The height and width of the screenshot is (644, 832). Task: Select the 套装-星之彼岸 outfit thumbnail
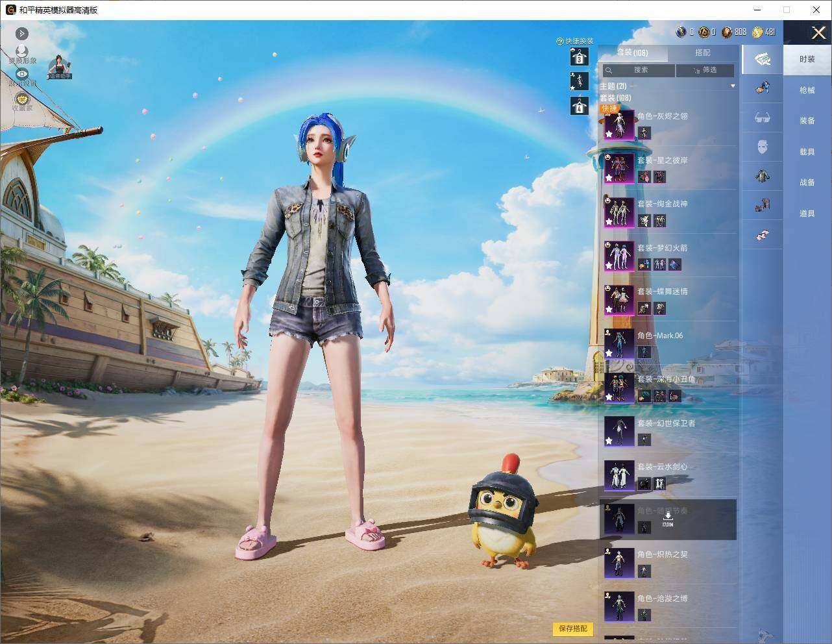click(x=619, y=169)
